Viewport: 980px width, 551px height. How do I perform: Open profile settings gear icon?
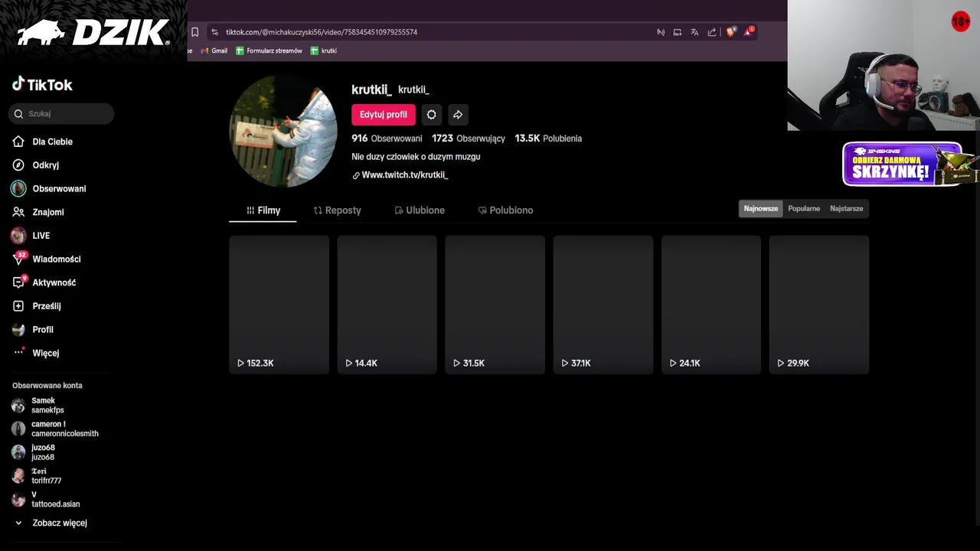[x=432, y=115]
